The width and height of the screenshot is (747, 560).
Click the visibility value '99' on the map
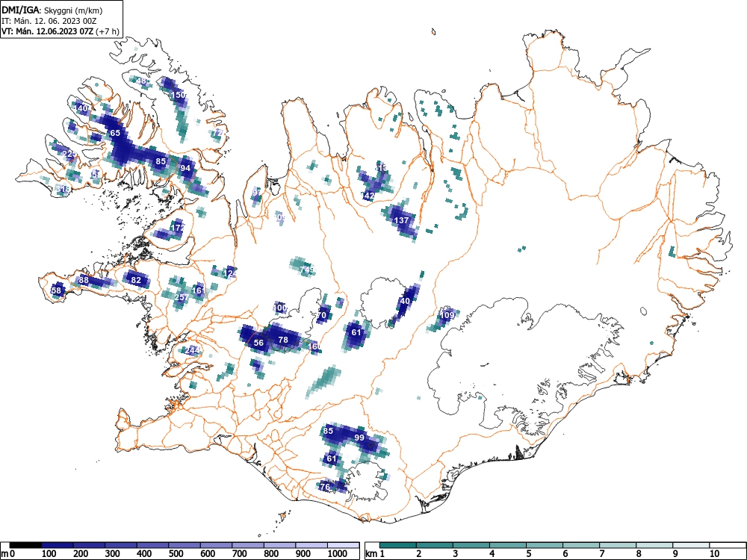pos(359,438)
